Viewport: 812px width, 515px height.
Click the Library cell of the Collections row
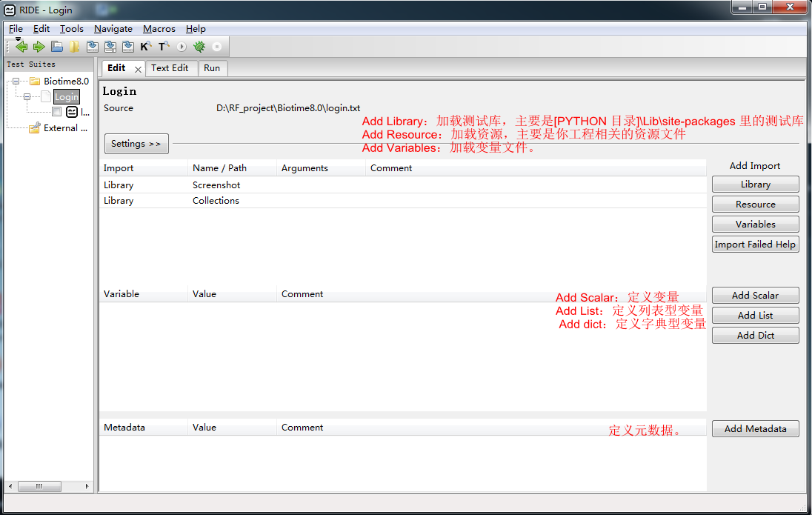(x=119, y=201)
